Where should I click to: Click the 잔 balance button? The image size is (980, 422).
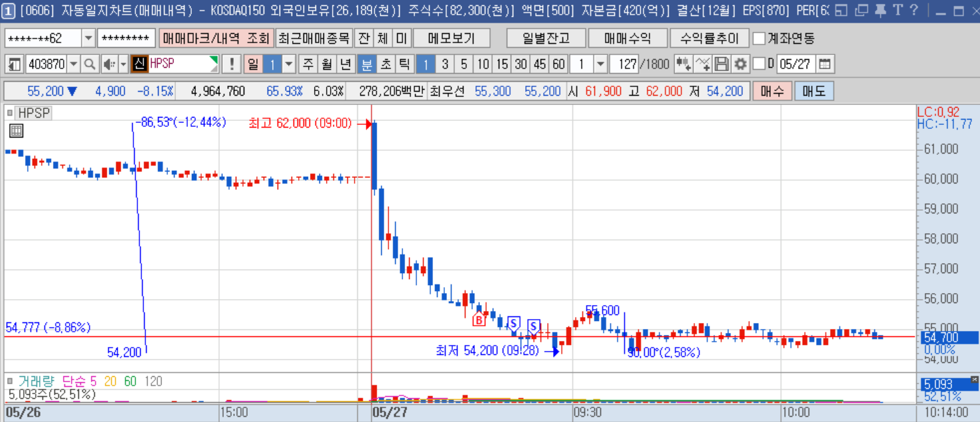[364, 39]
